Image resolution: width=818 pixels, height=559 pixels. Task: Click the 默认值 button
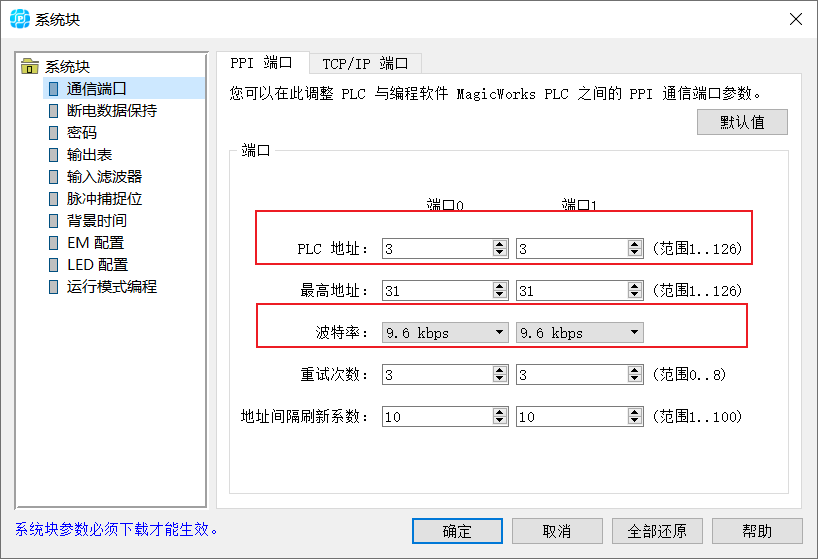(742, 122)
